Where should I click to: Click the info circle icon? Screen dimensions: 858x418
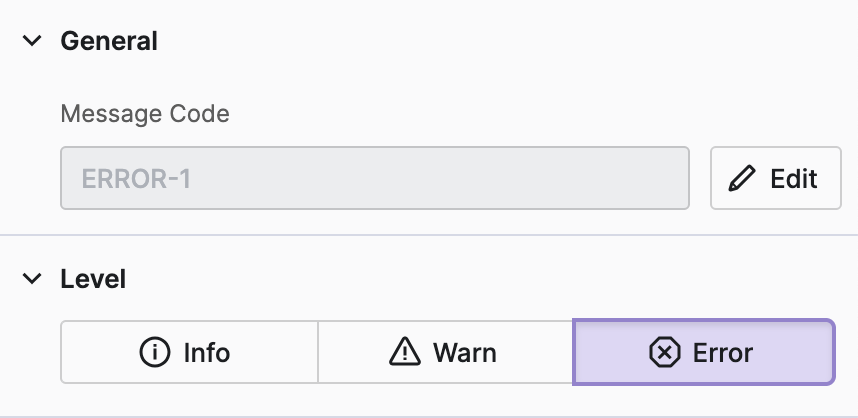[155, 352]
